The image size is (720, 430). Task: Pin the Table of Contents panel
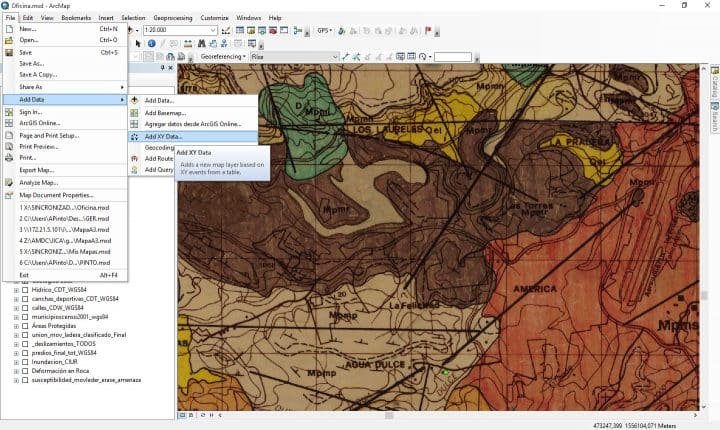163,68
